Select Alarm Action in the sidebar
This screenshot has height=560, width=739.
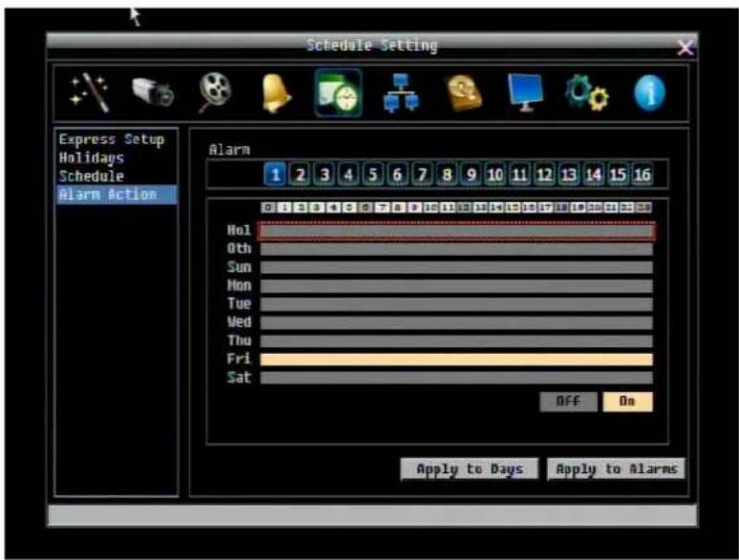tap(116, 195)
